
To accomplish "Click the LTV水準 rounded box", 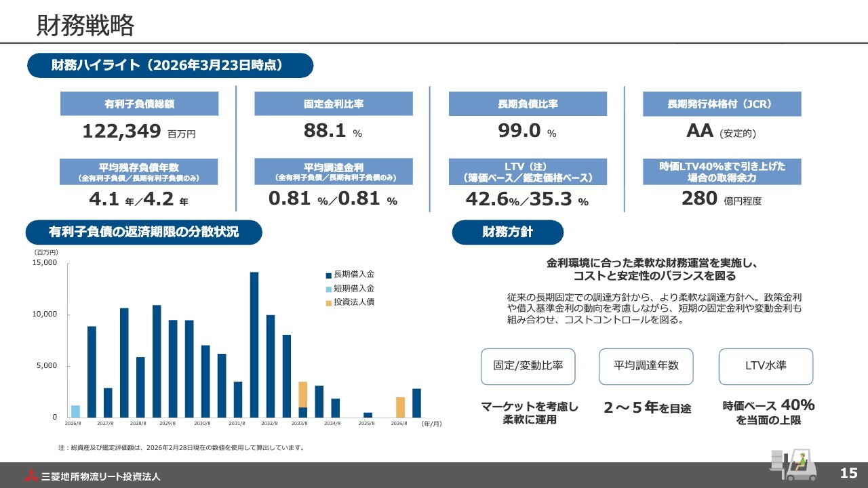I will click(765, 367).
